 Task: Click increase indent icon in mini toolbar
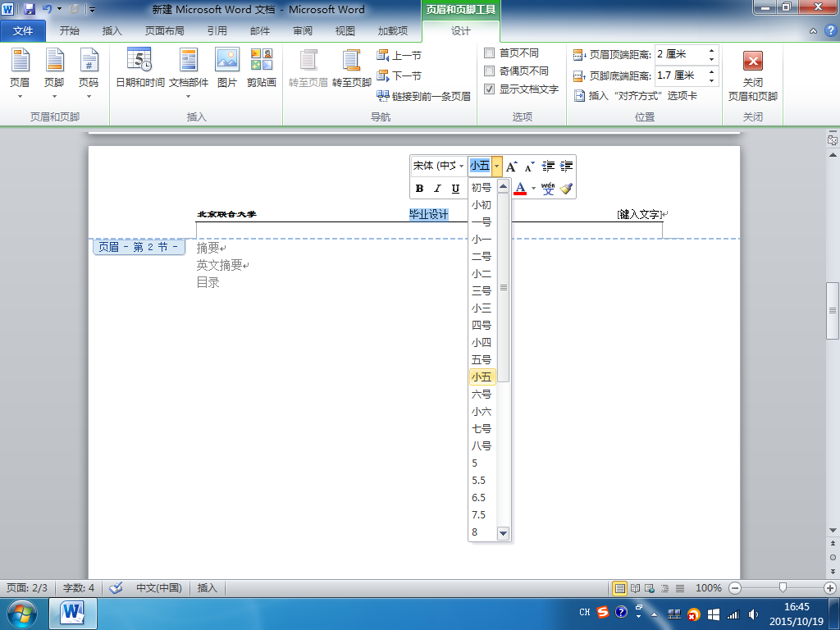coord(566,166)
